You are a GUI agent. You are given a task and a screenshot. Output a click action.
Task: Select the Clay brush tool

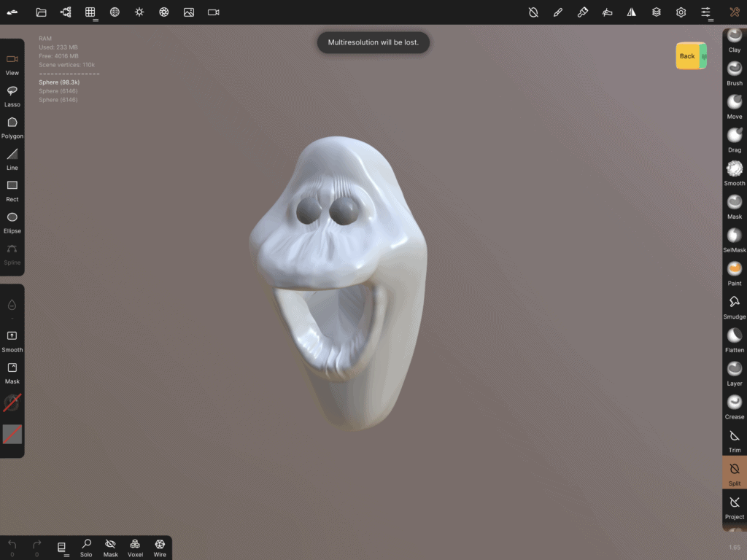pyautogui.click(x=735, y=41)
